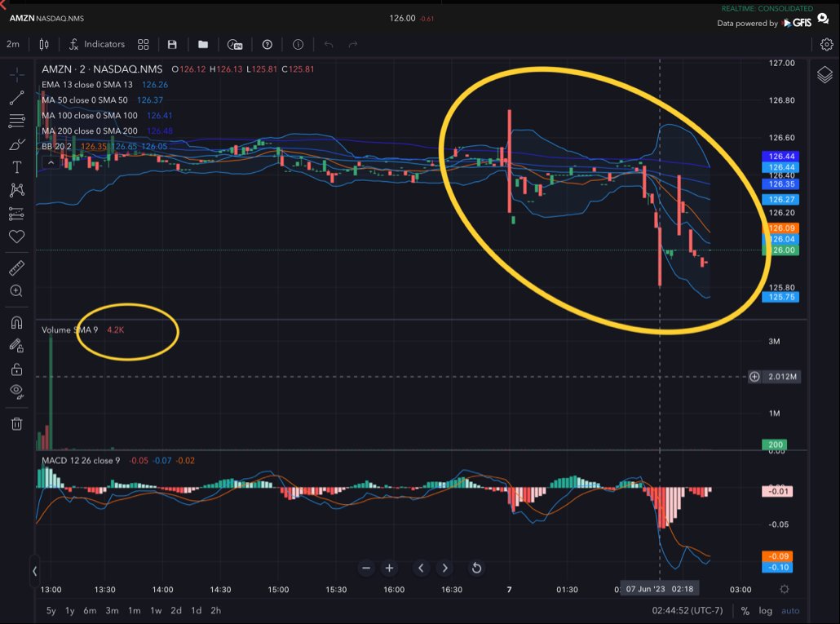
Task: Select the 1m time range
Action: pos(134,610)
